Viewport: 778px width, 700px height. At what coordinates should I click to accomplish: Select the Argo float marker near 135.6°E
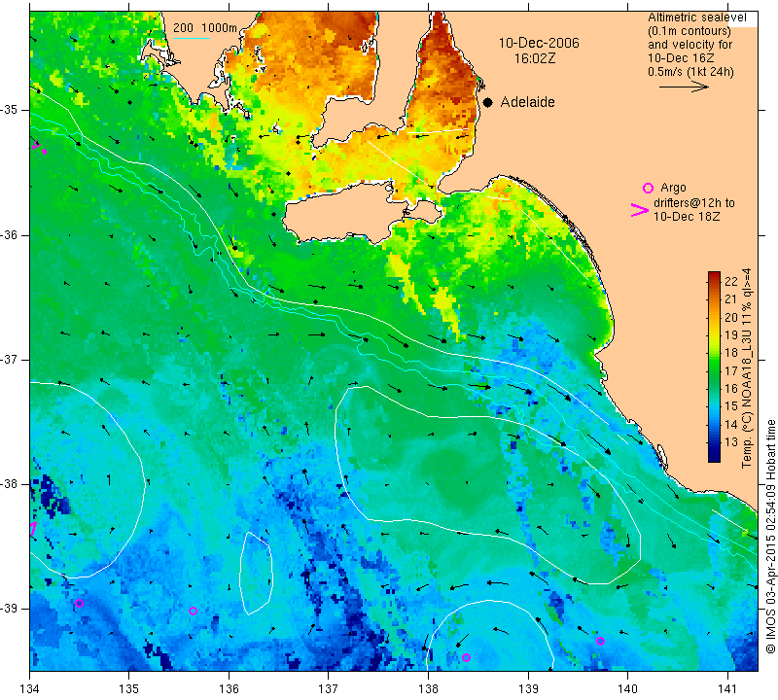(x=193, y=611)
